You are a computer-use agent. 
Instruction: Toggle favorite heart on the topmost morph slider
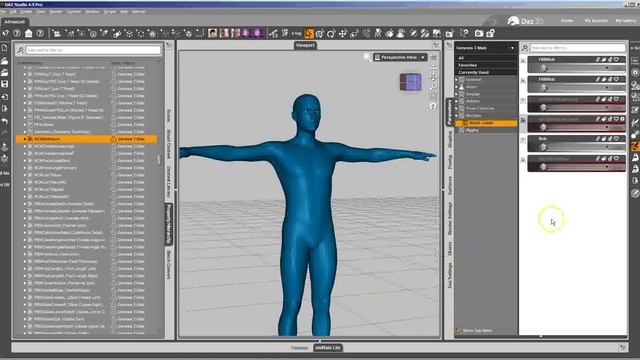click(x=616, y=60)
